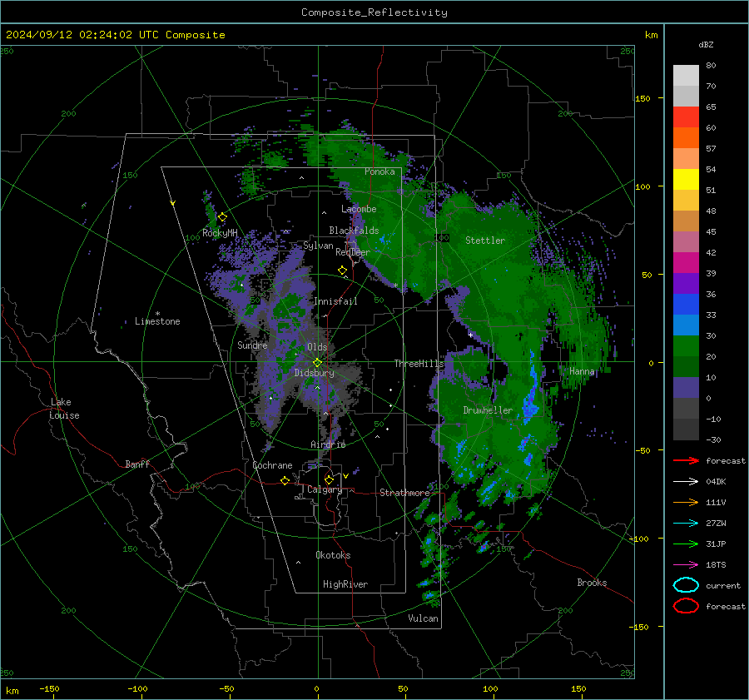Click the Olds city label
This screenshot has width=749, height=700.
click(x=317, y=347)
